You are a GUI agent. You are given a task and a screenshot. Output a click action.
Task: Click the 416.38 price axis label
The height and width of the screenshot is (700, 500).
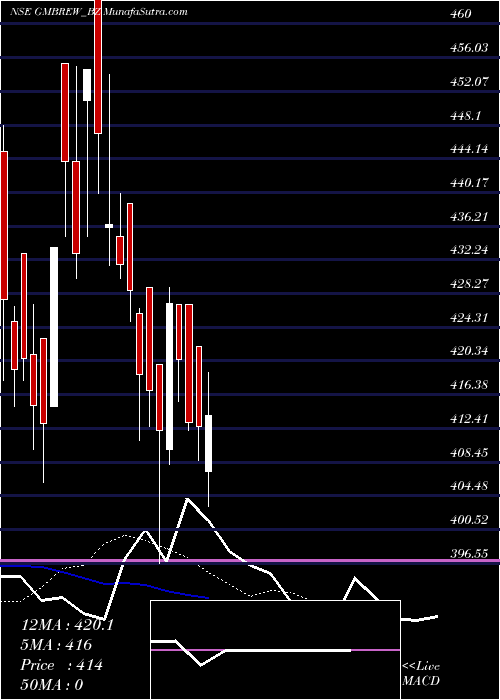coord(469,385)
